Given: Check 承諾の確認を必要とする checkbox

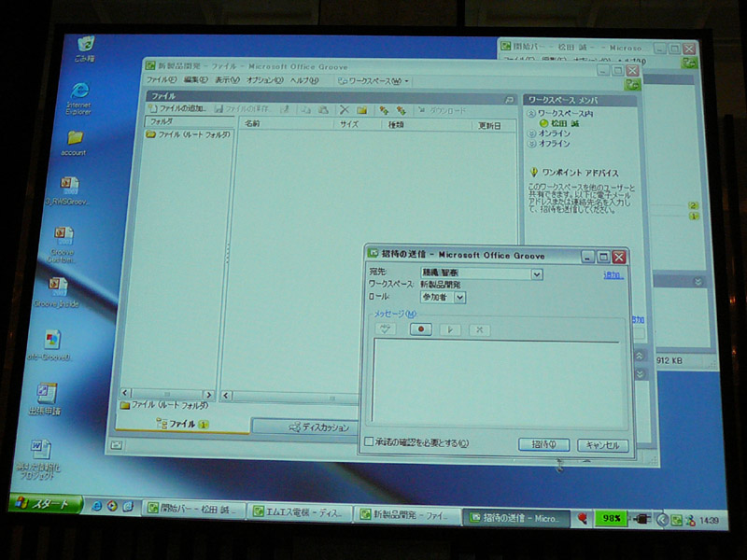Looking at the screenshot, I should pos(368,441).
